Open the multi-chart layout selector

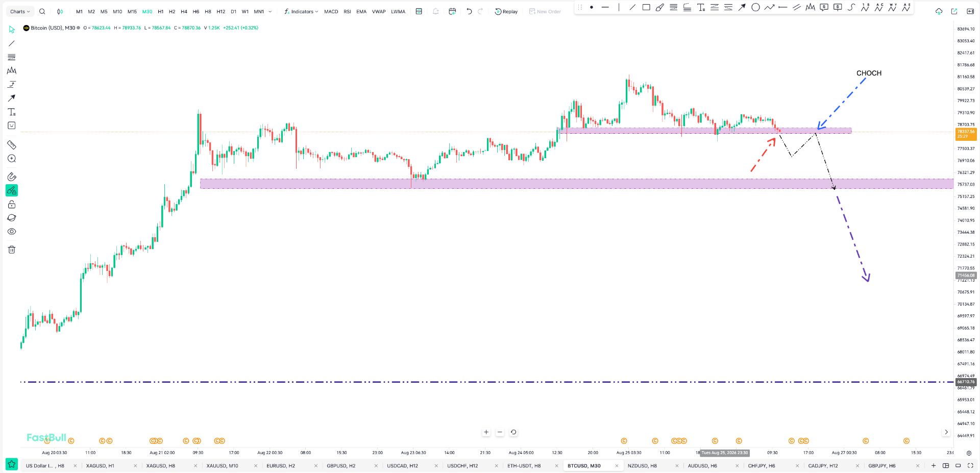(x=946, y=465)
